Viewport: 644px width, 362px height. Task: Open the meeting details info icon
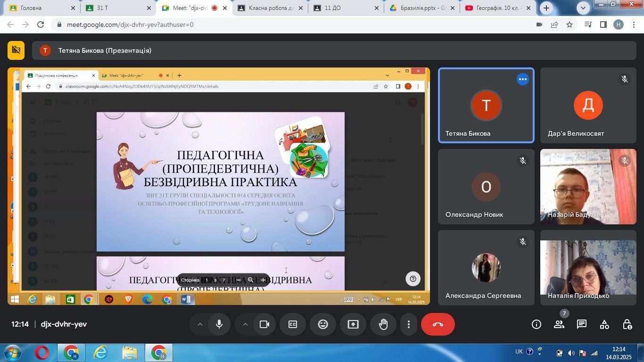coord(537,324)
